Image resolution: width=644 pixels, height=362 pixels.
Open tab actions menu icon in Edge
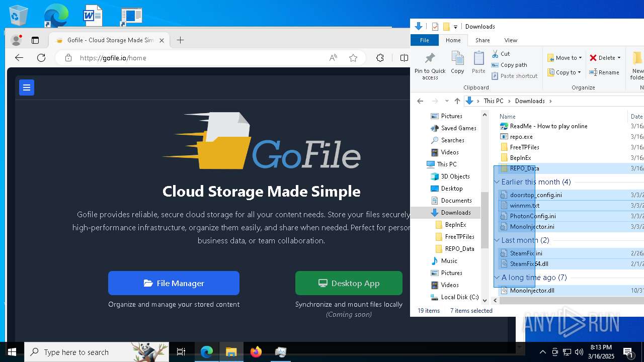point(35,40)
